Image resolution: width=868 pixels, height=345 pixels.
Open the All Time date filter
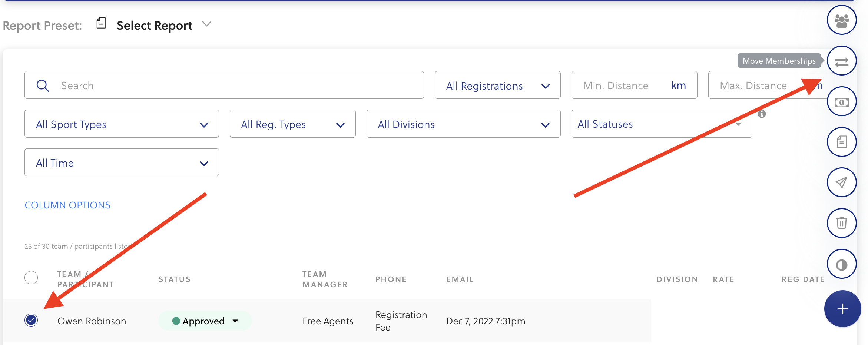pyautogui.click(x=122, y=163)
